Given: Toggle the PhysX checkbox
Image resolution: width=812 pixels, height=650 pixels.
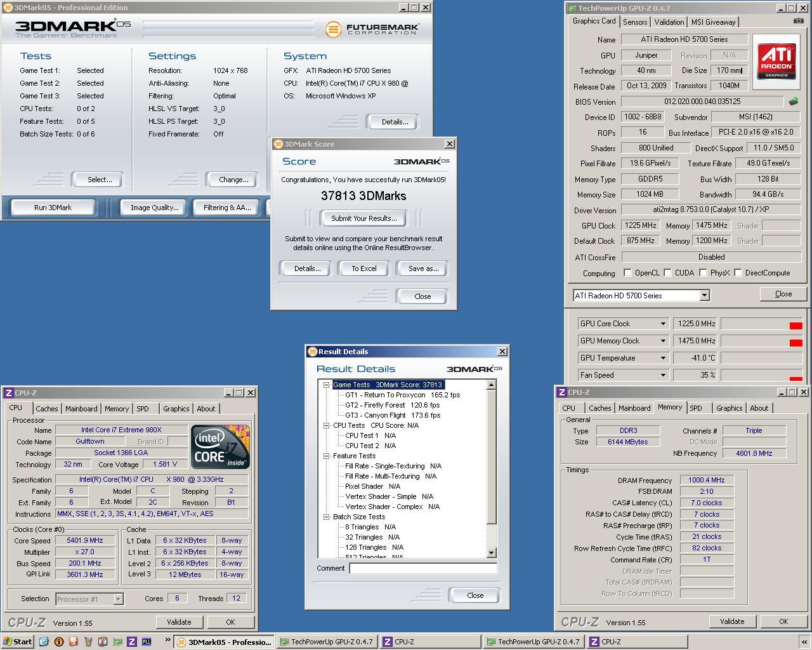Looking at the screenshot, I should 703,273.
